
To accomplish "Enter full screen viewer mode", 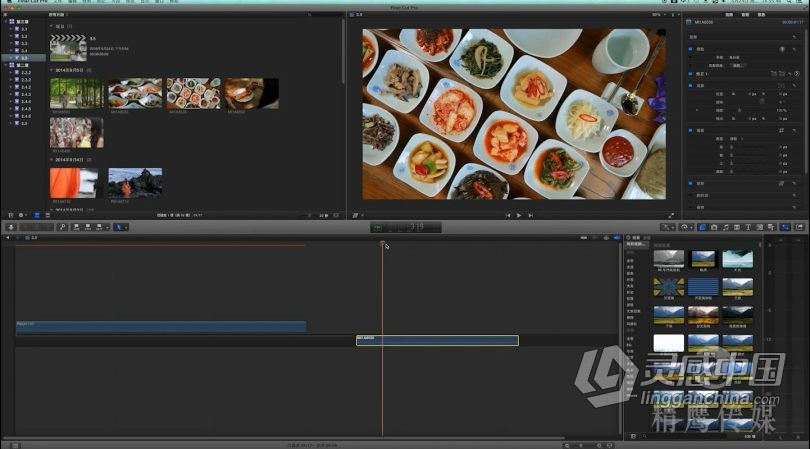I will [671, 215].
